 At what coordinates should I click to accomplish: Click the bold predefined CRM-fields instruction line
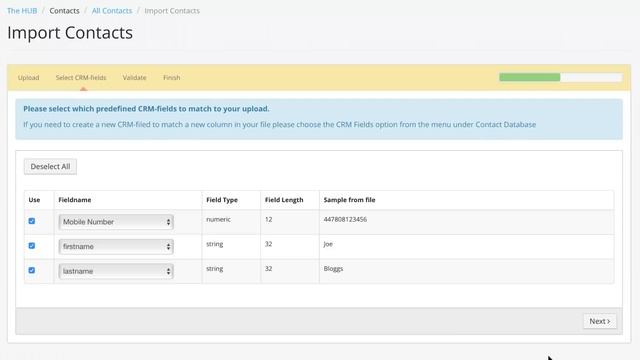146,109
